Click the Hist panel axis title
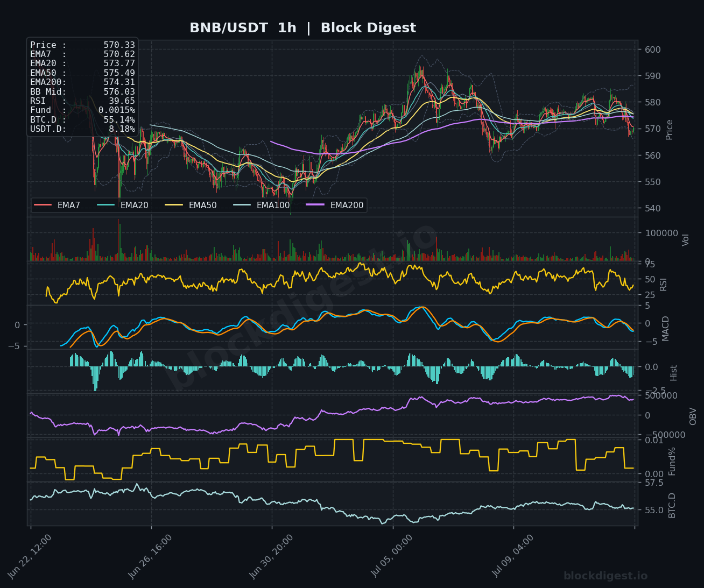This screenshot has width=704, height=588. click(x=674, y=373)
